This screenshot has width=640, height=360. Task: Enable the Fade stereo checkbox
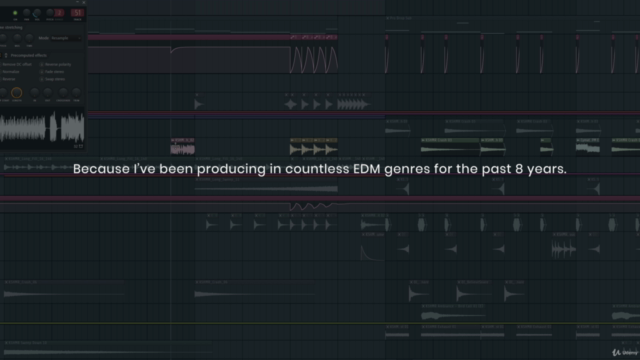[42, 72]
